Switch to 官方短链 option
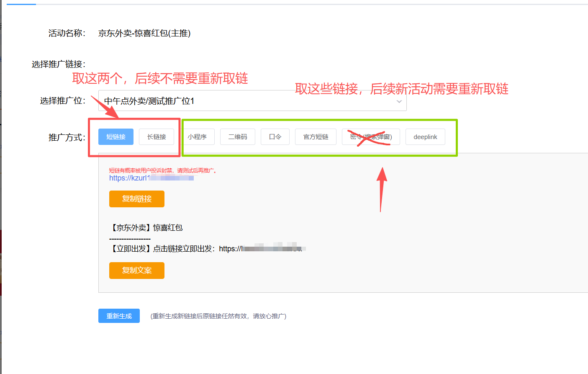The width and height of the screenshot is (588, 374). click(316, 137)
